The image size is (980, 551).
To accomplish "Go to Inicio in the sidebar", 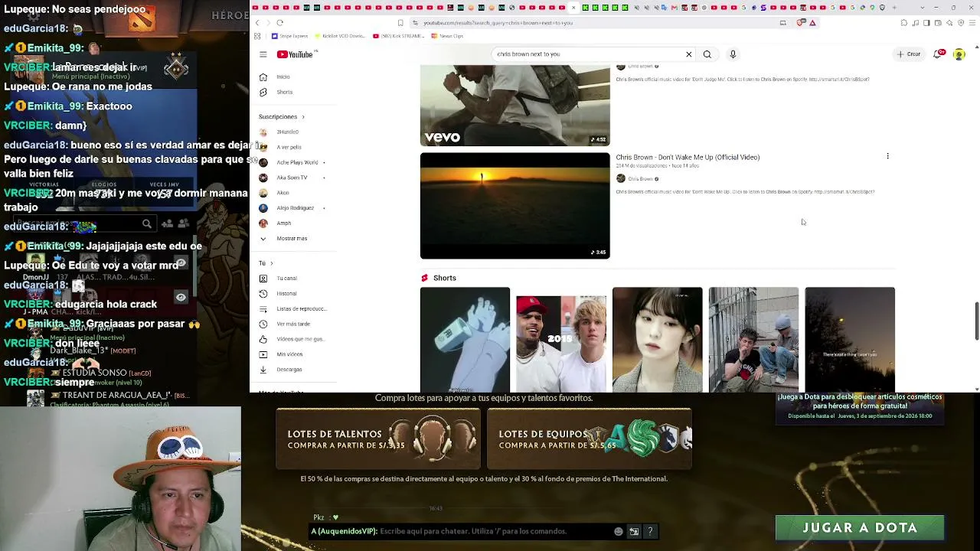I will click(x=284, y=77).
